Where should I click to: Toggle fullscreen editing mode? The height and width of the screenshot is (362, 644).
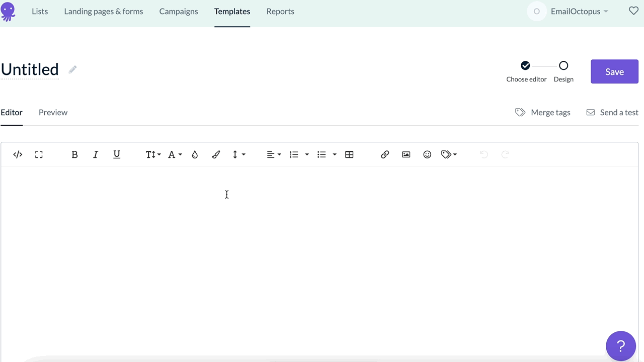coord(39,154)
